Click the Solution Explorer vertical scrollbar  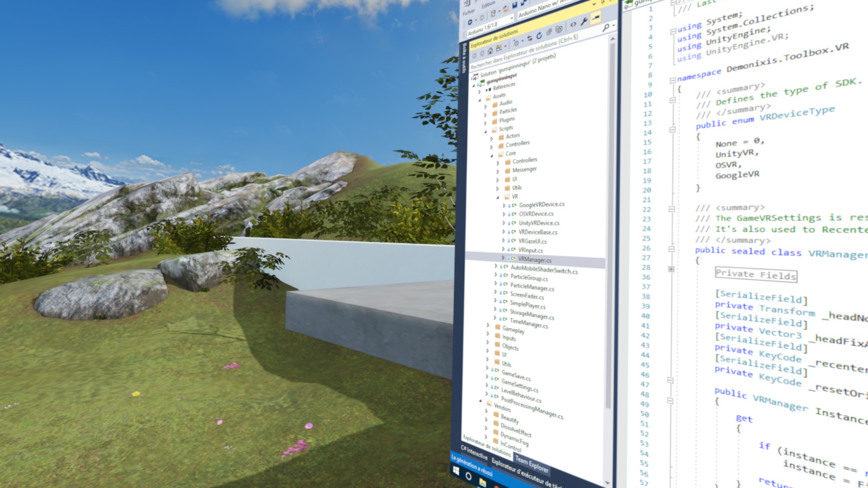(x=610, y=226)
